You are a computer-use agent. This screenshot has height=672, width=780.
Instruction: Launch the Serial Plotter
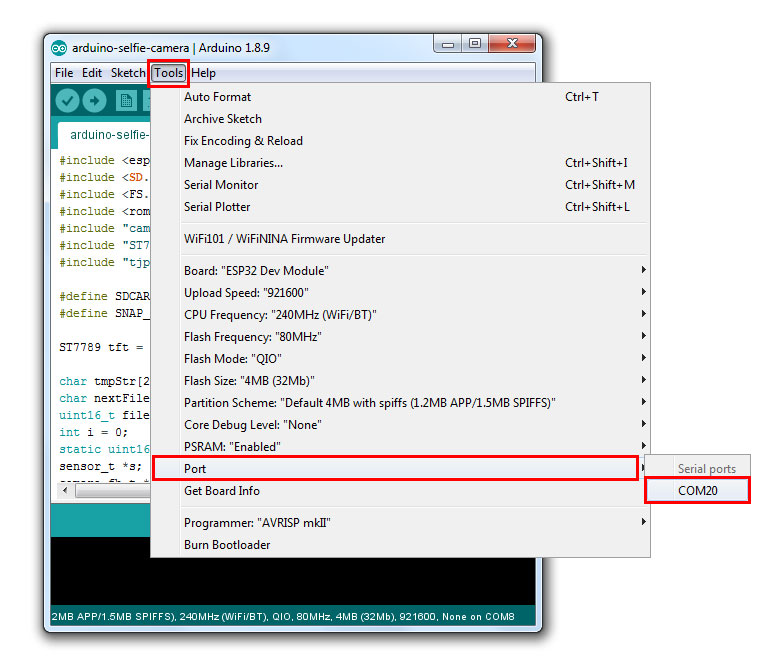tap(400, 206)
